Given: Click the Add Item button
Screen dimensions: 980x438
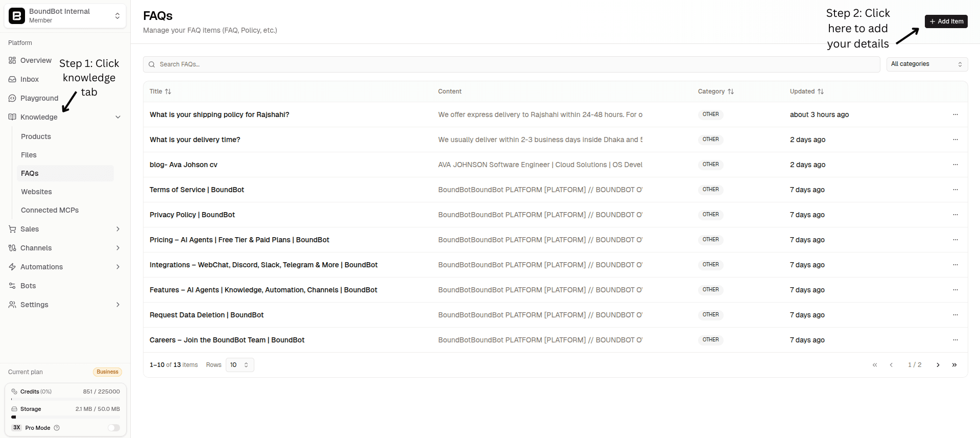Looking at the screenshot, I should [946, 21].
